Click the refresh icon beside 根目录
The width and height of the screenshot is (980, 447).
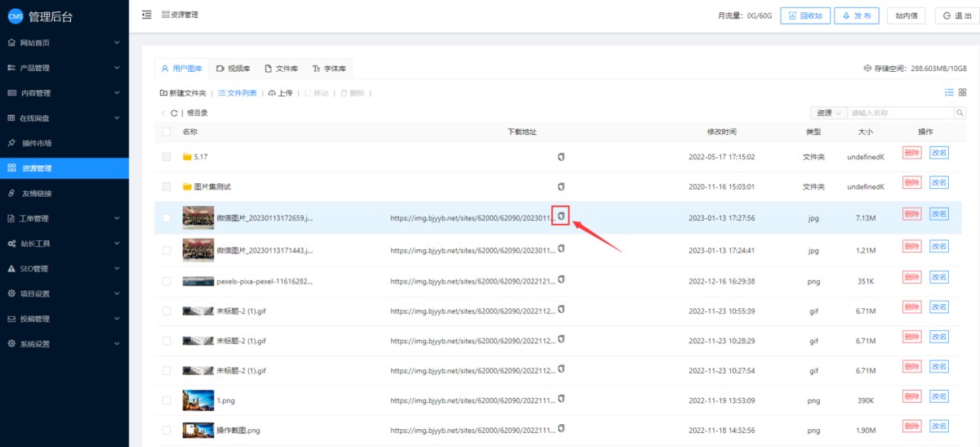tap(174, 113)
